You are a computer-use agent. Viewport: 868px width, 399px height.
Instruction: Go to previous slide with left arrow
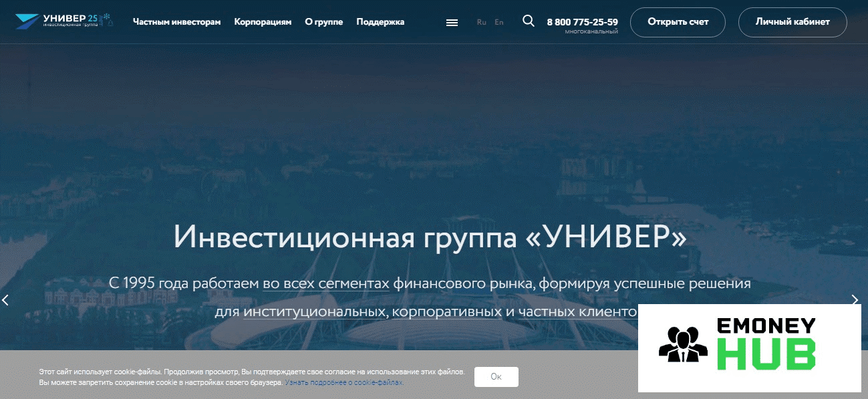[5, 300]
